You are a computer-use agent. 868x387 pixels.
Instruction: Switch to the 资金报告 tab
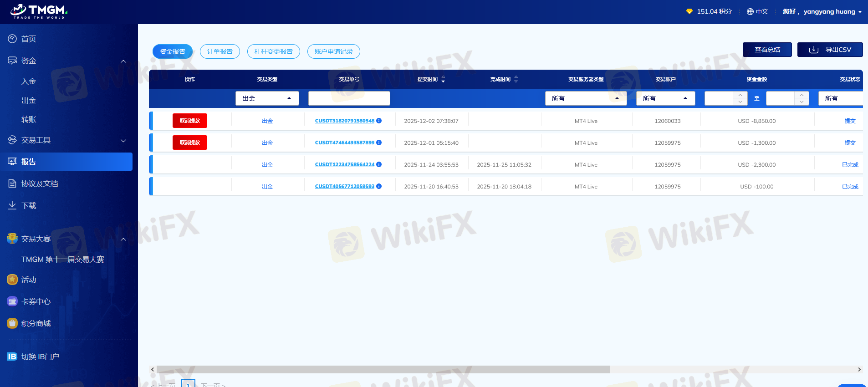[x=173, y=51]
